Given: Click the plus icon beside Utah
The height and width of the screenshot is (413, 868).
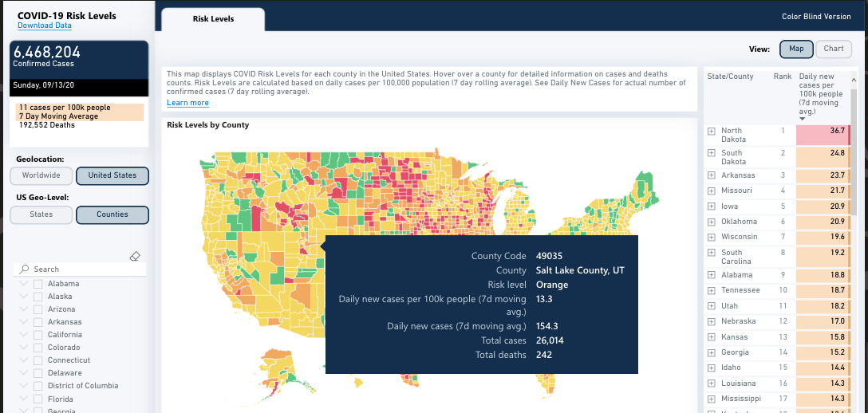Looking at the screenshot, I should (711, 306).
